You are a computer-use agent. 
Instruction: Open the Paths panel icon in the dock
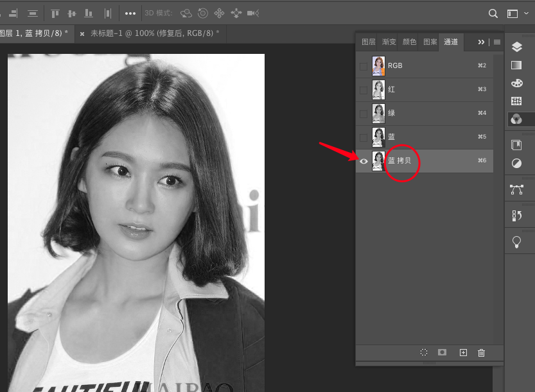click(516, 189)
